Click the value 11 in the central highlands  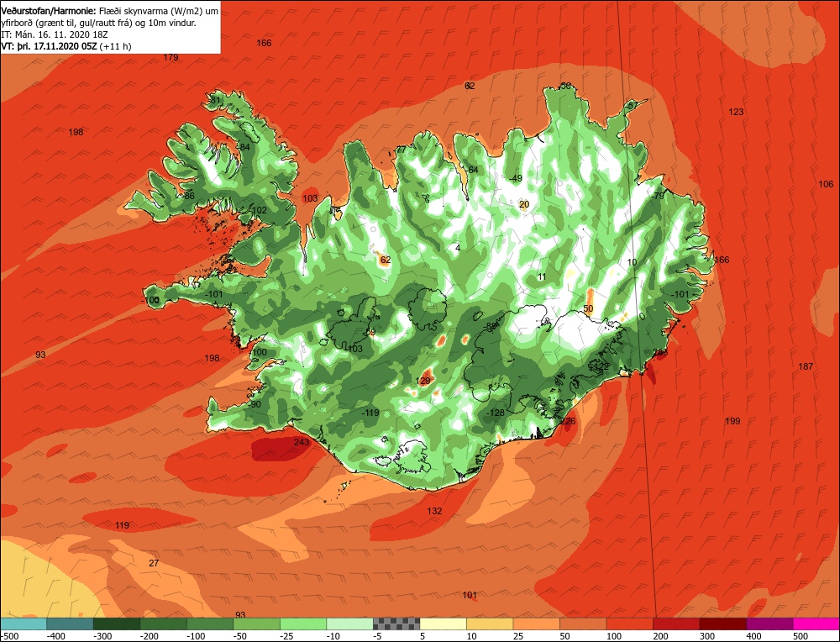coord(542,277)
